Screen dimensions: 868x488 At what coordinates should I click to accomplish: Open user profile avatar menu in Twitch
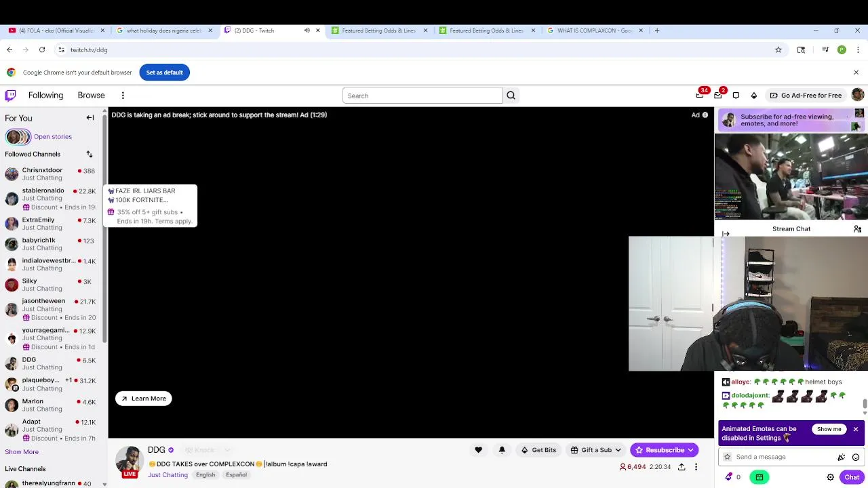click(858, 96)
